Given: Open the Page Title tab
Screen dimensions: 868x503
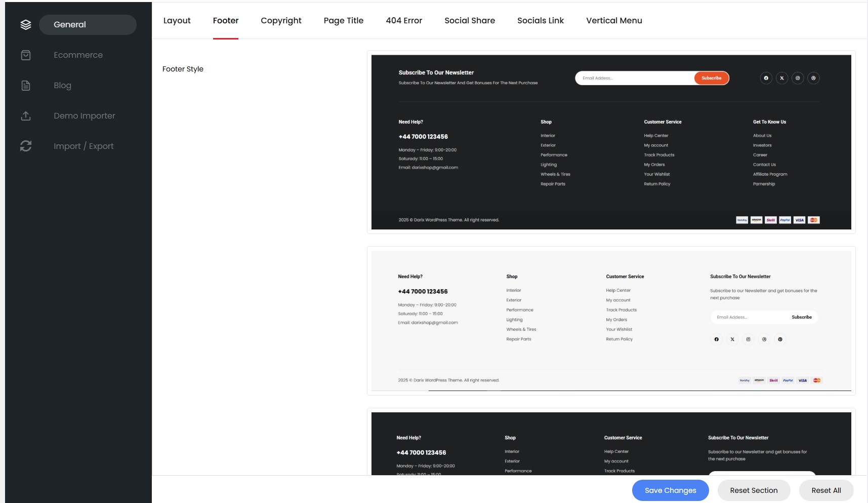Looking at the screenshot, I should tap(344, 20).
